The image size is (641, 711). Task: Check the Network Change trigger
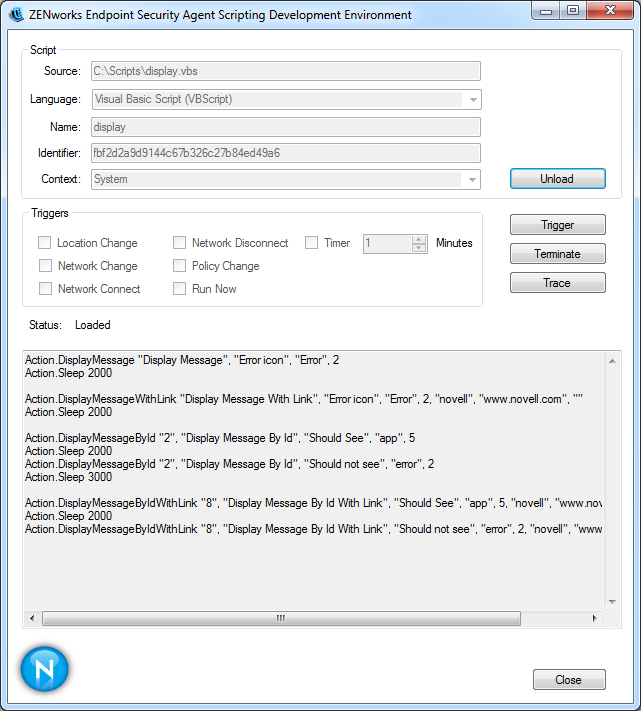tap(45, 266)
